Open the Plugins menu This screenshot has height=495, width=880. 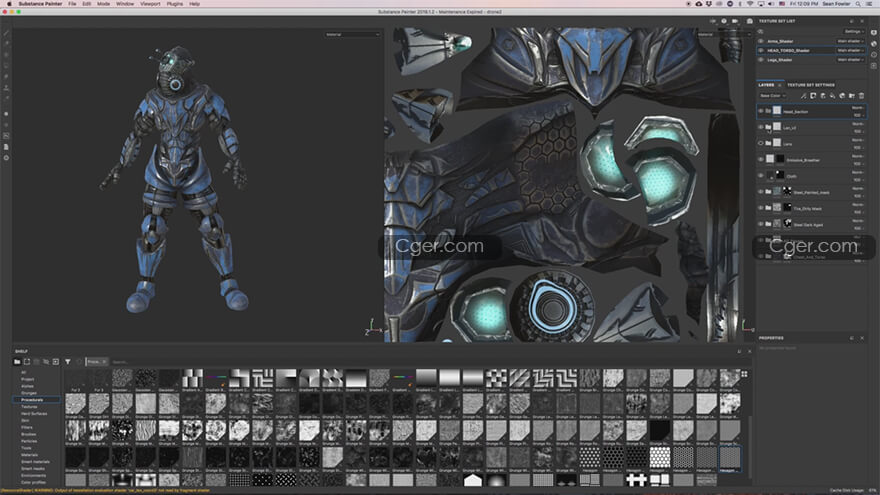point(175,4)
